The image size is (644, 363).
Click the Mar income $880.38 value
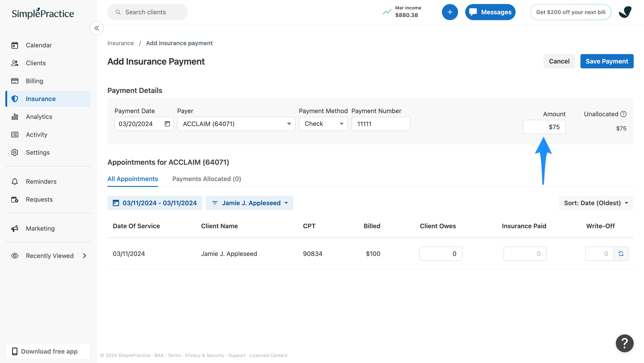click(407, 15)
